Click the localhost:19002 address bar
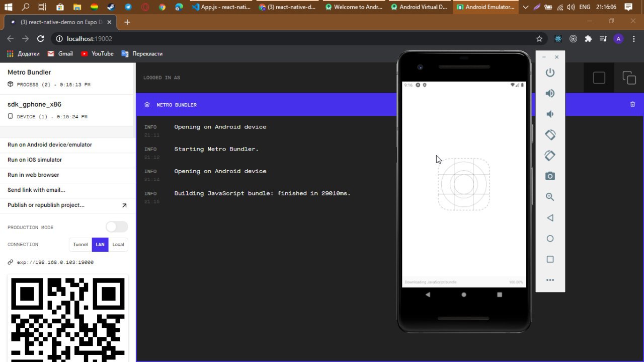 coord(292,39)
